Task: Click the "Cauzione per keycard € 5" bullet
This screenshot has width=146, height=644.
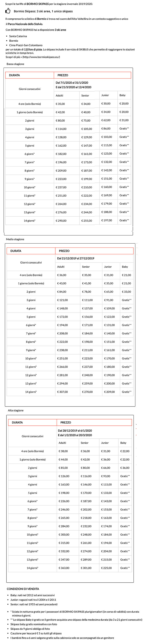Action: [36, 633]
